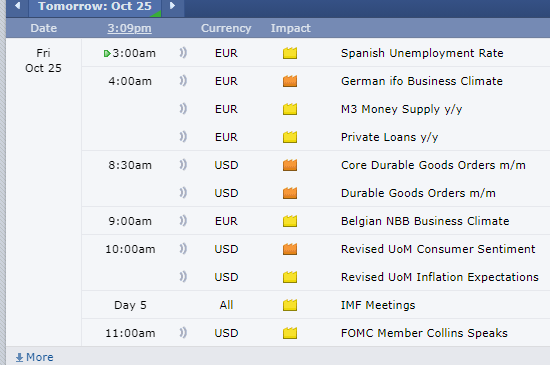The image size is (550, 365).
Task: Click sound icon for Durable Goods Orders m/m
Action: [x=183, y=193]
